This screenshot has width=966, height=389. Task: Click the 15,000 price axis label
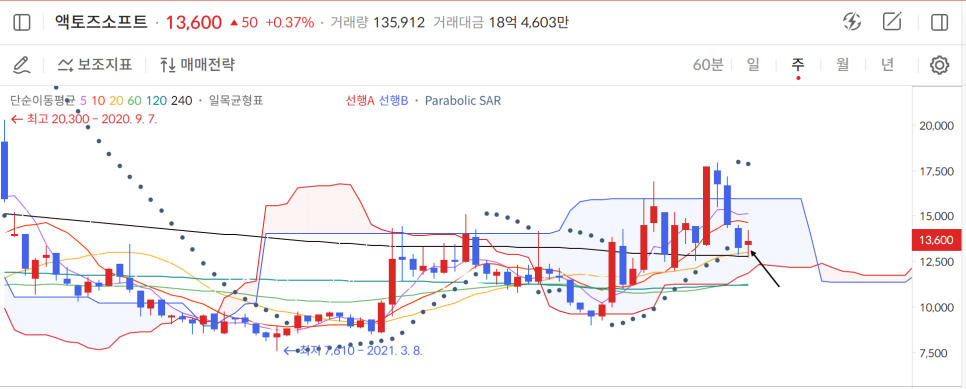[x=936, y=216]
